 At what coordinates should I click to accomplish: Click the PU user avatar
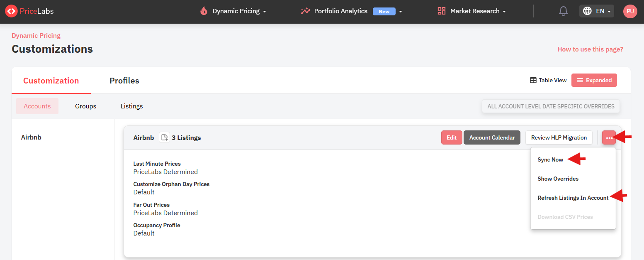(630, 11)
